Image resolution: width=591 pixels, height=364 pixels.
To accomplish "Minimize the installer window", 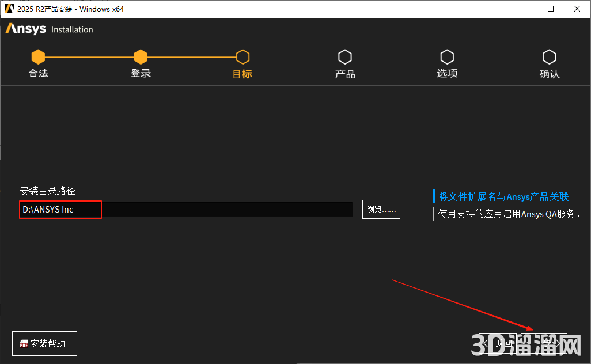I will [525, 9].
